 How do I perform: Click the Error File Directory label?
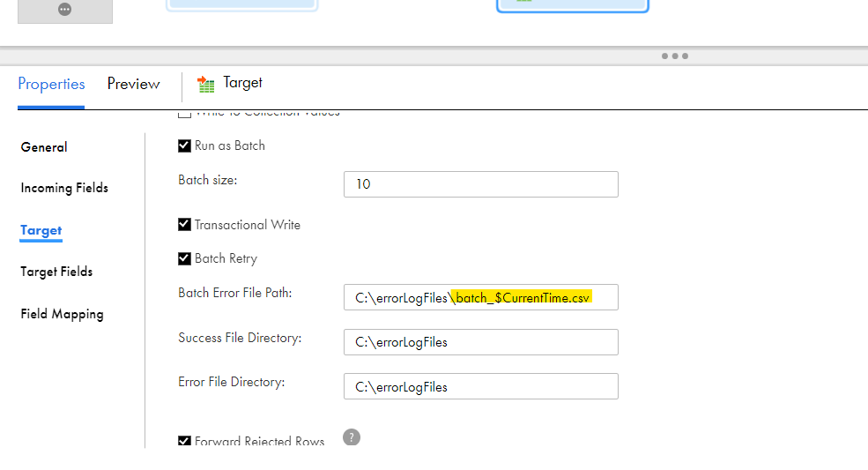coord(232,382)
